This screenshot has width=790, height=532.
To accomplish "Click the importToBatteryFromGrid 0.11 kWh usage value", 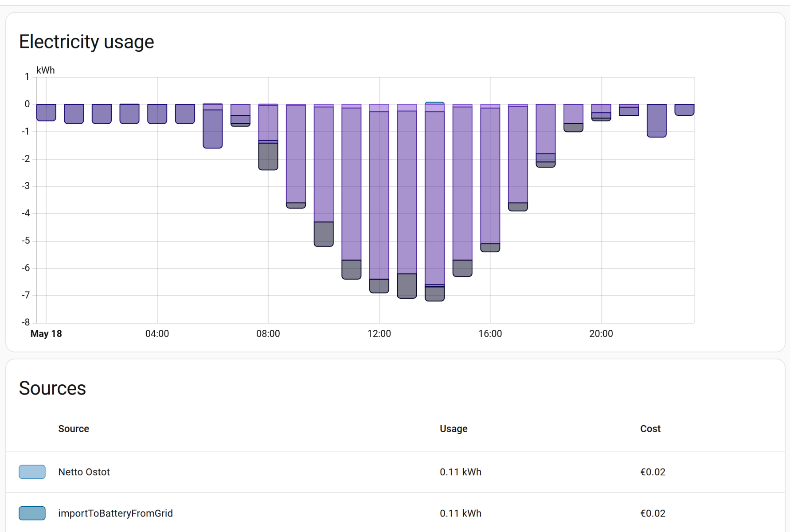I will pyautogui.click(x=461, y=513).
